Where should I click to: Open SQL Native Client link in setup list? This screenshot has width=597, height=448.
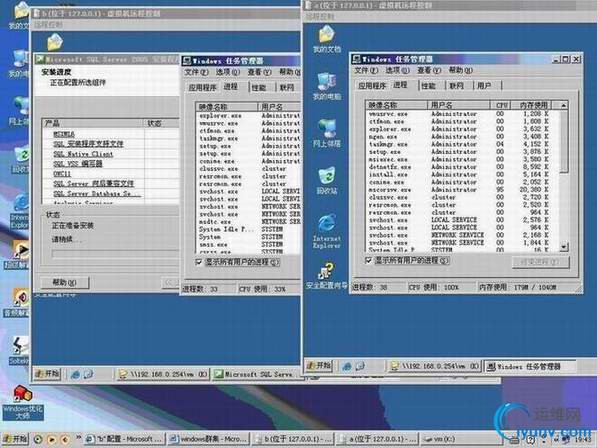point(83,154)
